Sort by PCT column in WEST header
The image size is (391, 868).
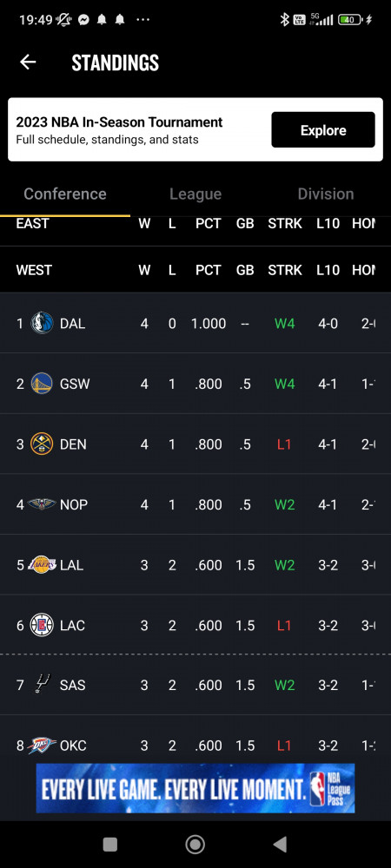pos(209,270)
